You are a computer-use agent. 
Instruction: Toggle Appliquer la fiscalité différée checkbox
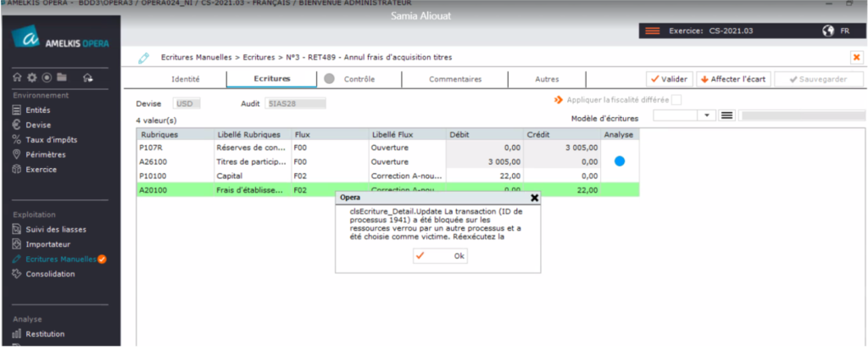point(676,100)
